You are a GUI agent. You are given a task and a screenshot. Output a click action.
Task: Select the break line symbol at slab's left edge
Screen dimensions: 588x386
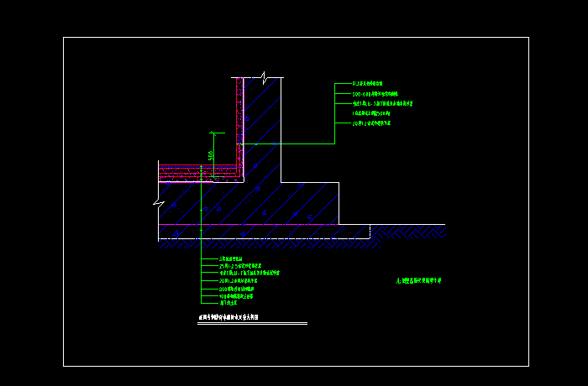tap(159, 202)
